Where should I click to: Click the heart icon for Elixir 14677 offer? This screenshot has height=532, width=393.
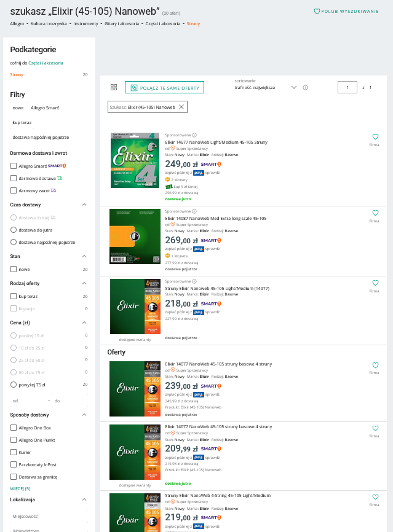click(375, 137)
